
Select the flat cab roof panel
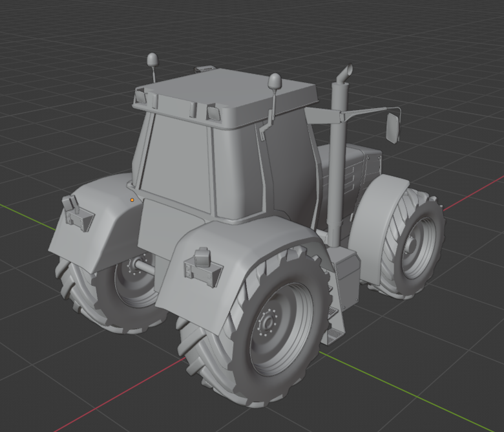[230, 89]
